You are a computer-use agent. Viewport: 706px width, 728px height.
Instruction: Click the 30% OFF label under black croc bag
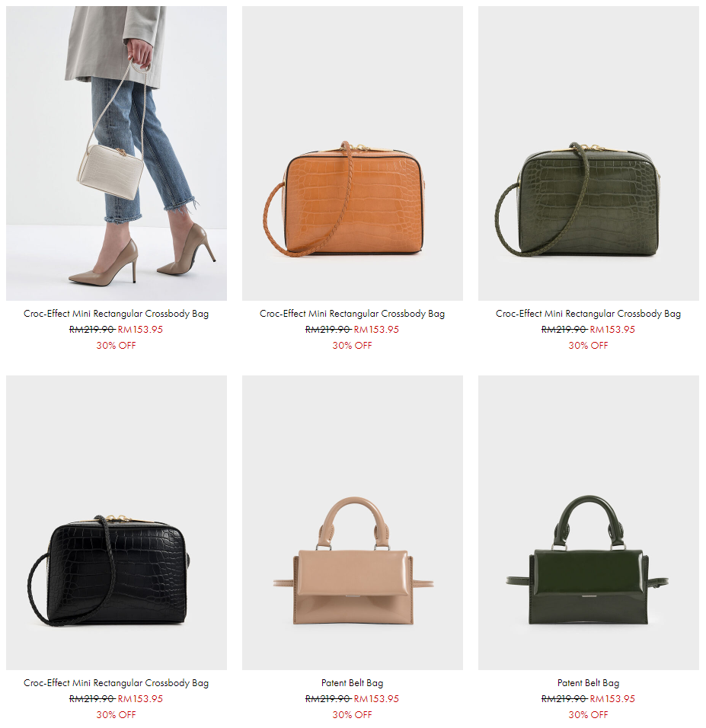[116, 714]
